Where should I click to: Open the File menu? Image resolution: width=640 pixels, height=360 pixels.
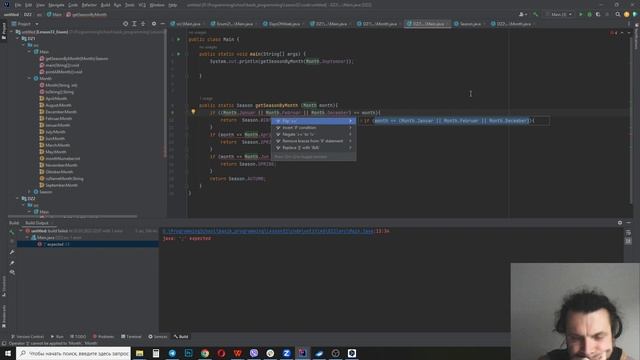click(18, 5)
